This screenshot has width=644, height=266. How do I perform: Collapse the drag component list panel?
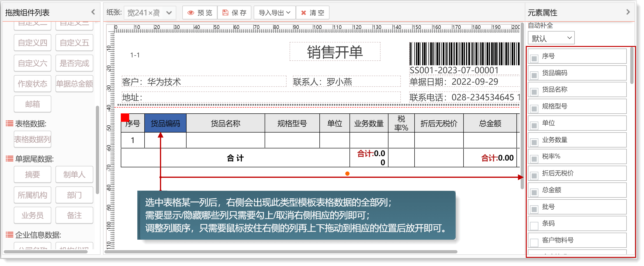tap(93, 12)
